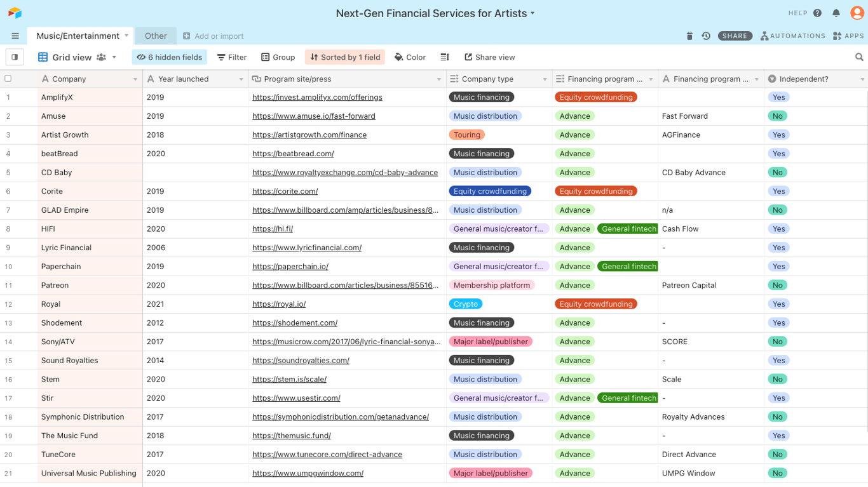
Task: Expand the Company column header dropdown
Action: [135, 79]
